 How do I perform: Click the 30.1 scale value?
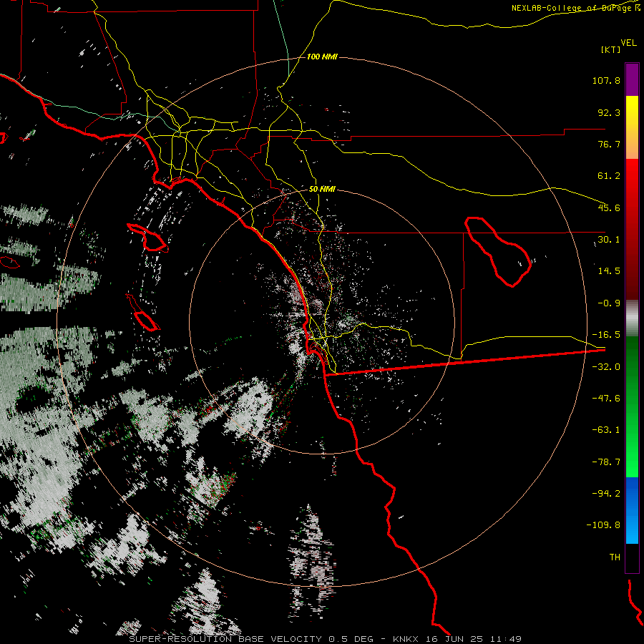[x=609, y=240]
